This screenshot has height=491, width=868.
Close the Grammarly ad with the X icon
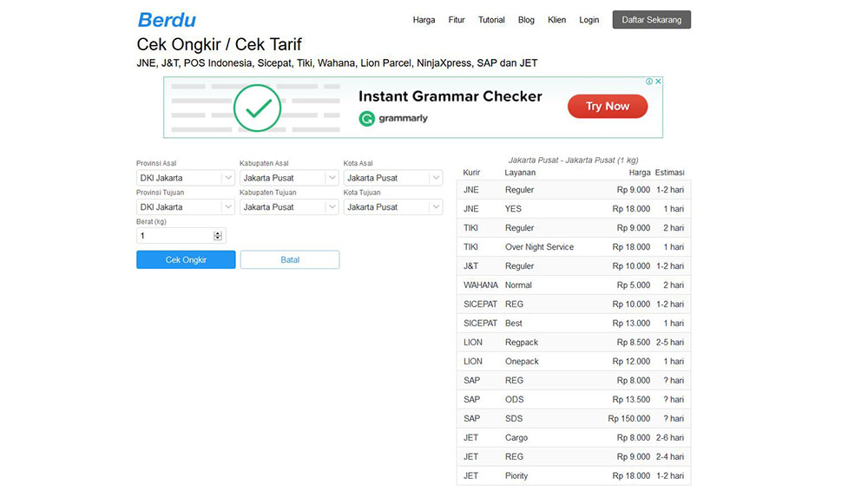[x=658, y=82]
